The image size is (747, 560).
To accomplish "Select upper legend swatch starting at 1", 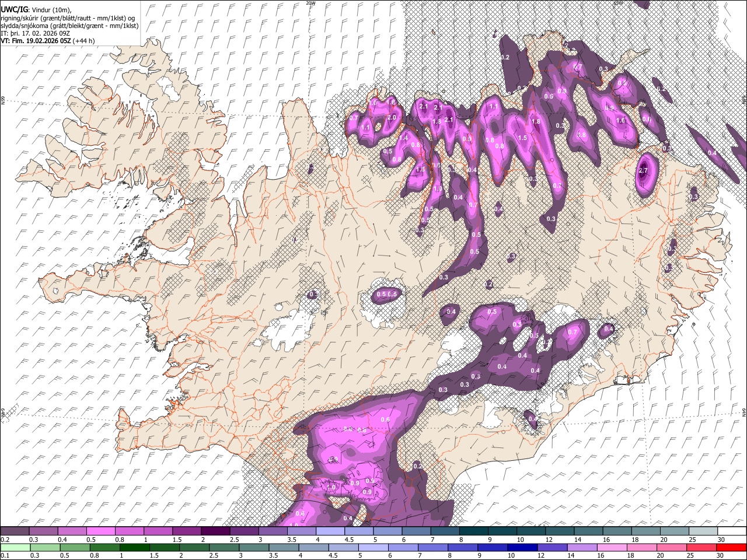I will point(158,531).
